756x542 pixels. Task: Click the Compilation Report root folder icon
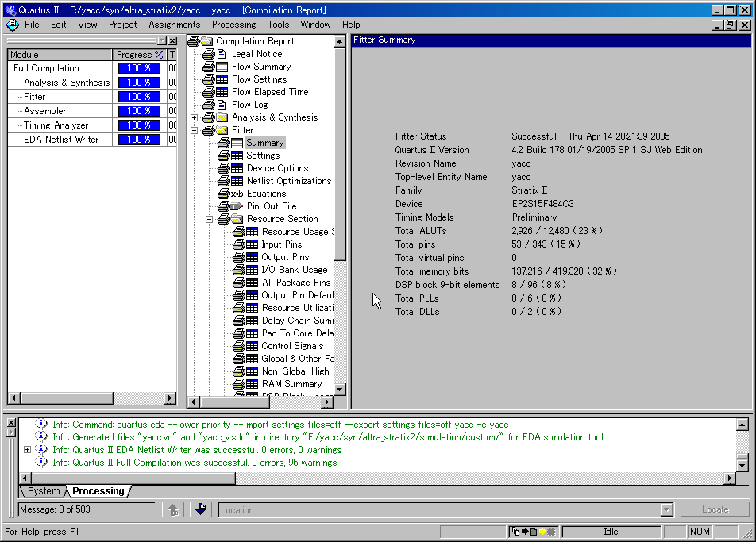[206, 41]
